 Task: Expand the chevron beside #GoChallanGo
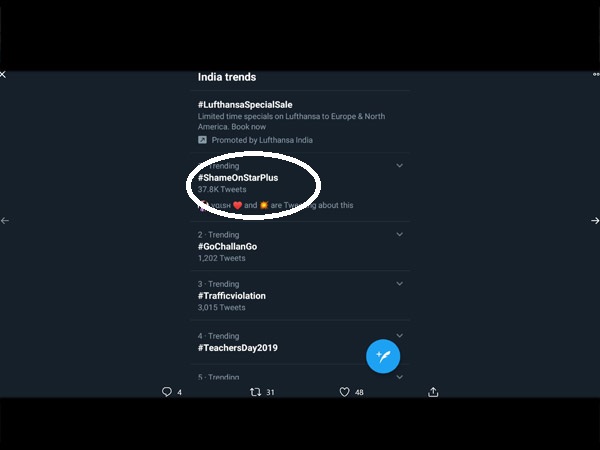pyautogui.click(x=399, y=234)
